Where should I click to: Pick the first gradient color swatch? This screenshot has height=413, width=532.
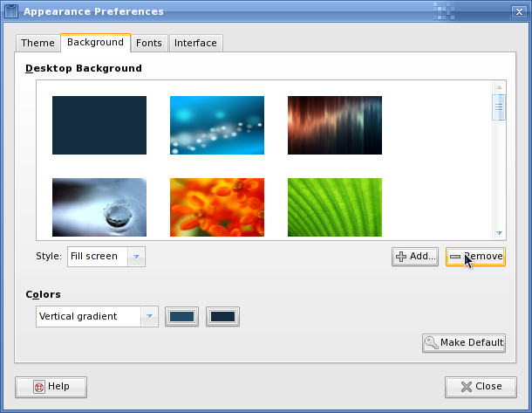(x=182, y=316)
